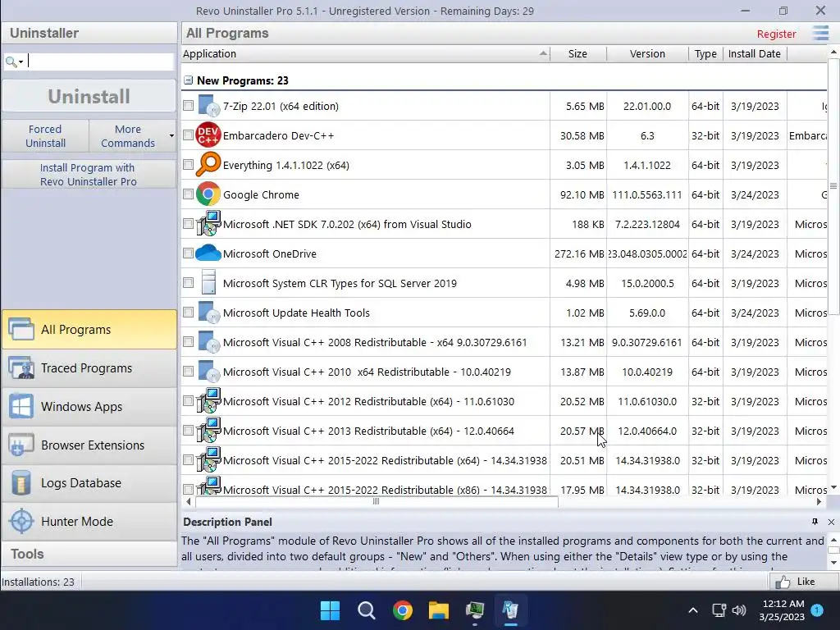Click the Forced Uninstall button

pos(46,136)
